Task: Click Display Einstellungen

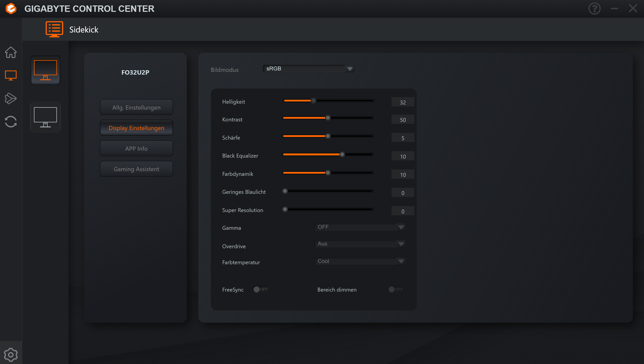Action: pyautogui.click(x=136, y=128)
